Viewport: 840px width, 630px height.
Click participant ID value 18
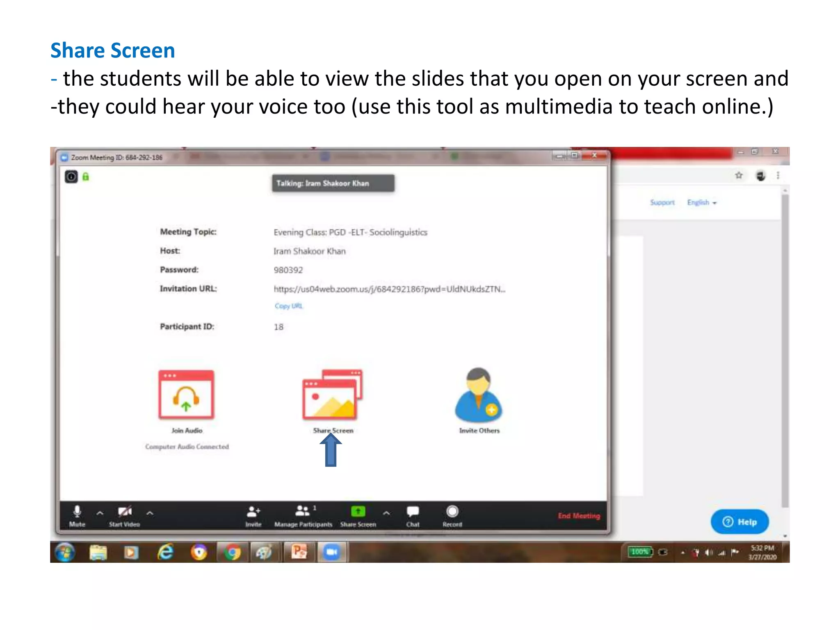pyautogui.click(x=278, y=327)
